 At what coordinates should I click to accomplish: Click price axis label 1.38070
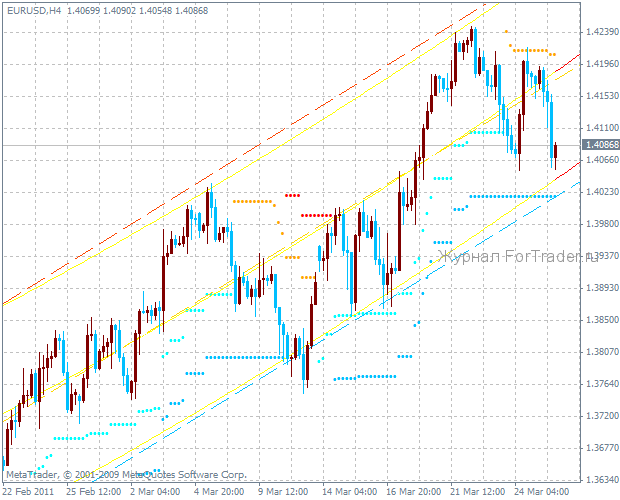[x=602, y=352]
